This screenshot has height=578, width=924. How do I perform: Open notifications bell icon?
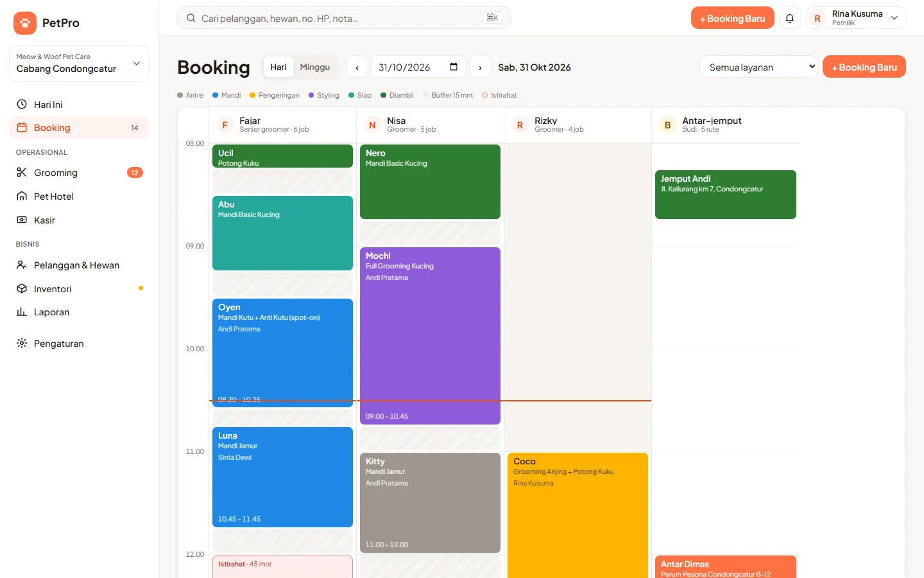tap(790, 18)
